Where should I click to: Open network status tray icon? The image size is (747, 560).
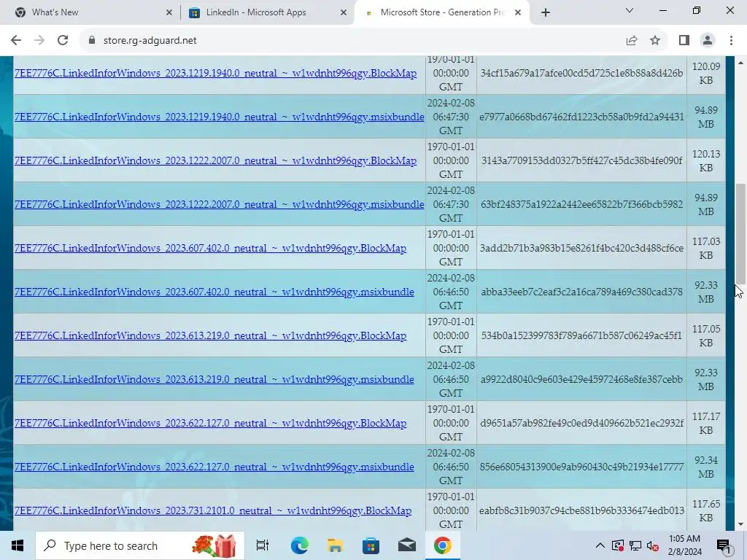tap(635, 545)
